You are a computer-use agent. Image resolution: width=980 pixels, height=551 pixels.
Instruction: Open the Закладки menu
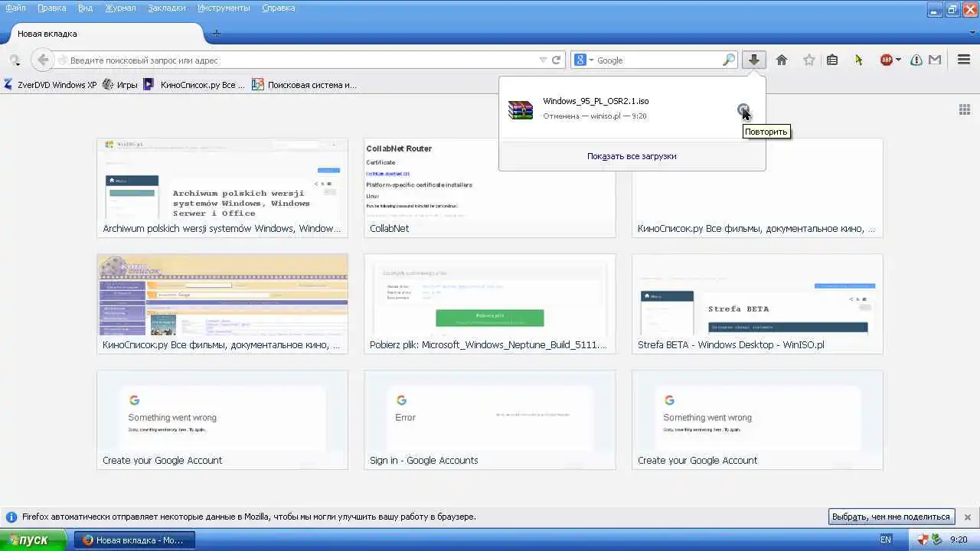tap(168, 8)
